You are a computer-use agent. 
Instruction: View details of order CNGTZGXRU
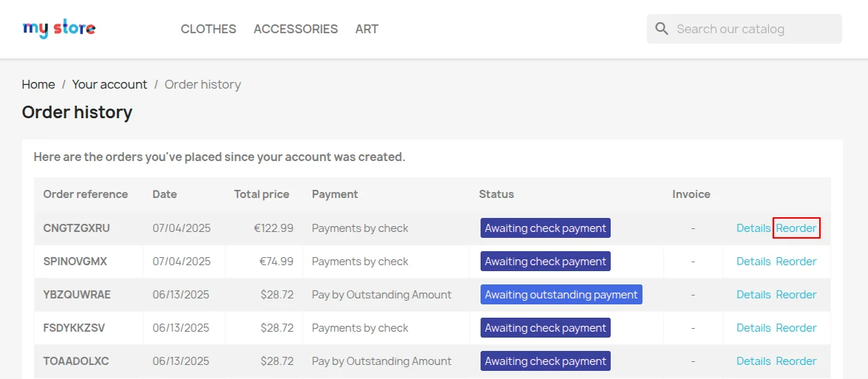point(753,228)
